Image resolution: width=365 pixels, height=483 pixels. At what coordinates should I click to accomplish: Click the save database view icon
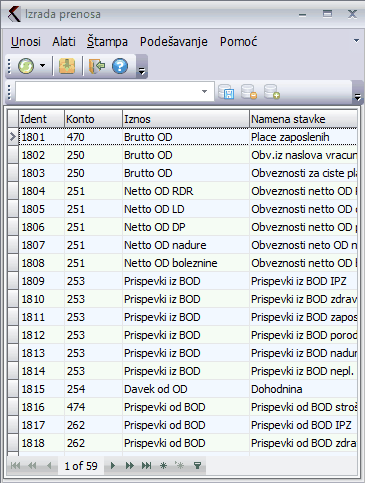click(x=226, y=92)
